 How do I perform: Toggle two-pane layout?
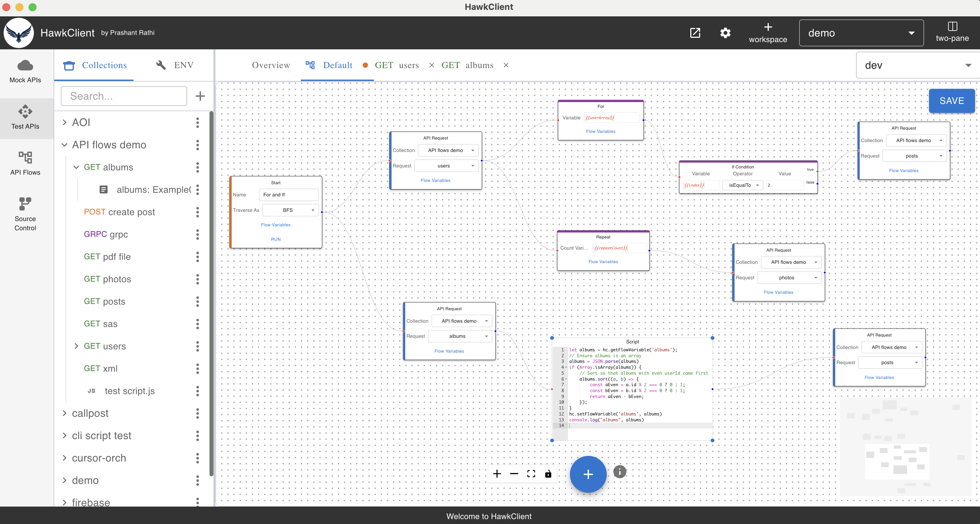[953, 32]
